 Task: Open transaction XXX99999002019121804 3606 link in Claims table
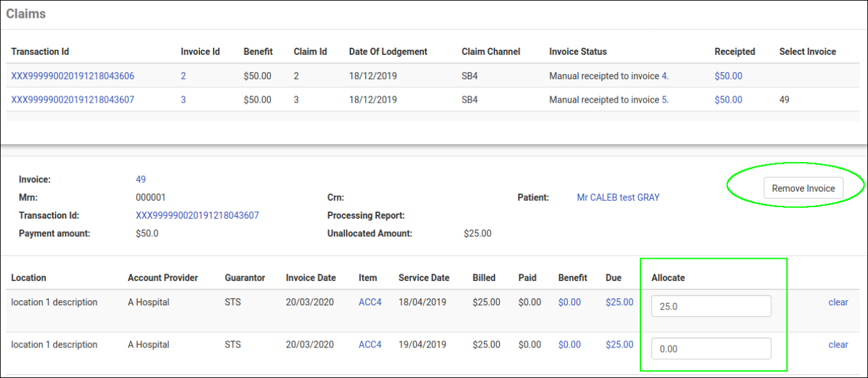[x=73, y=76]
